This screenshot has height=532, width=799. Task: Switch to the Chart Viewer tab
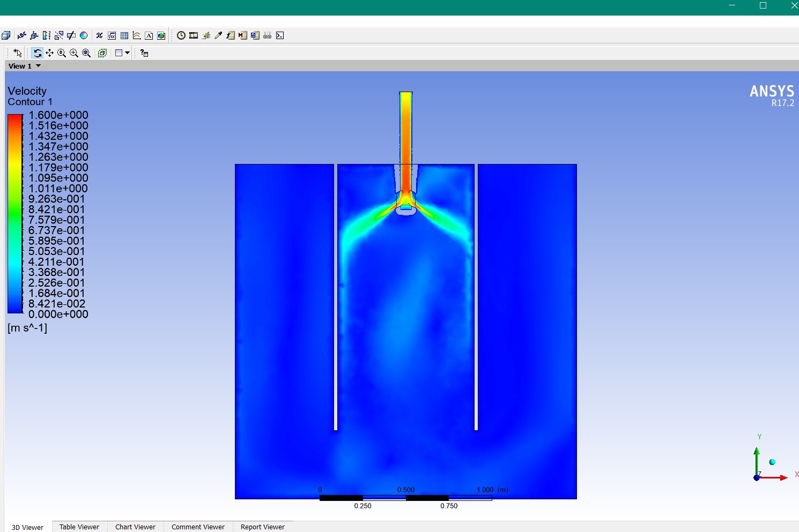point(135,527)
